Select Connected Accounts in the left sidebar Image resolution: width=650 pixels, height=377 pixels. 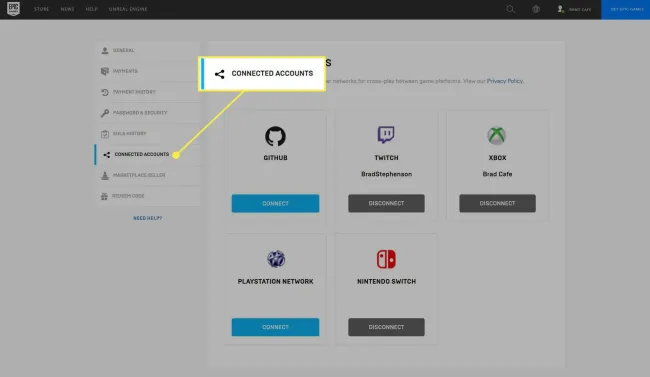147,154
